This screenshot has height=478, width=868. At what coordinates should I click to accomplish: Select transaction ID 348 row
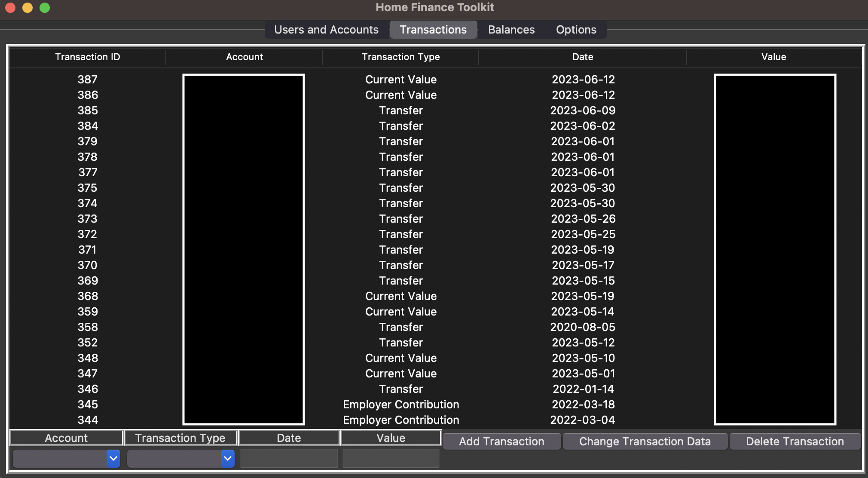[x=435, y=358]
